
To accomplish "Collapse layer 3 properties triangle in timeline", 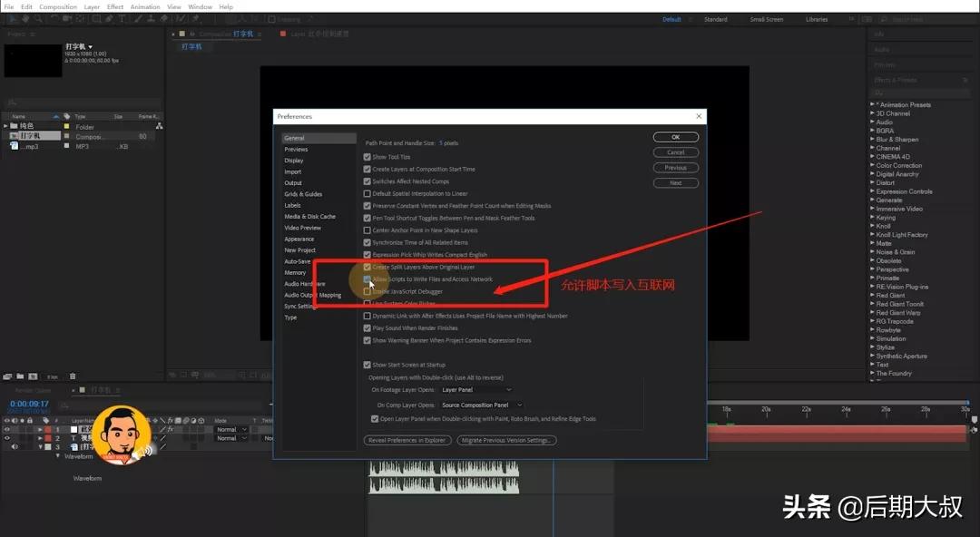I will pyautogui.click(x=41, y=447).
